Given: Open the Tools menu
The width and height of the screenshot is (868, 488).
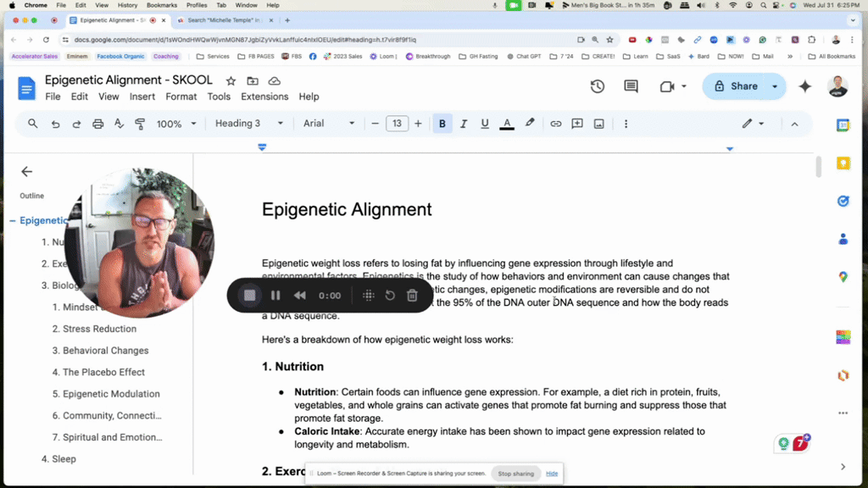Looking at the screenshot, I should pyautogui.click(x=219, y=97).
